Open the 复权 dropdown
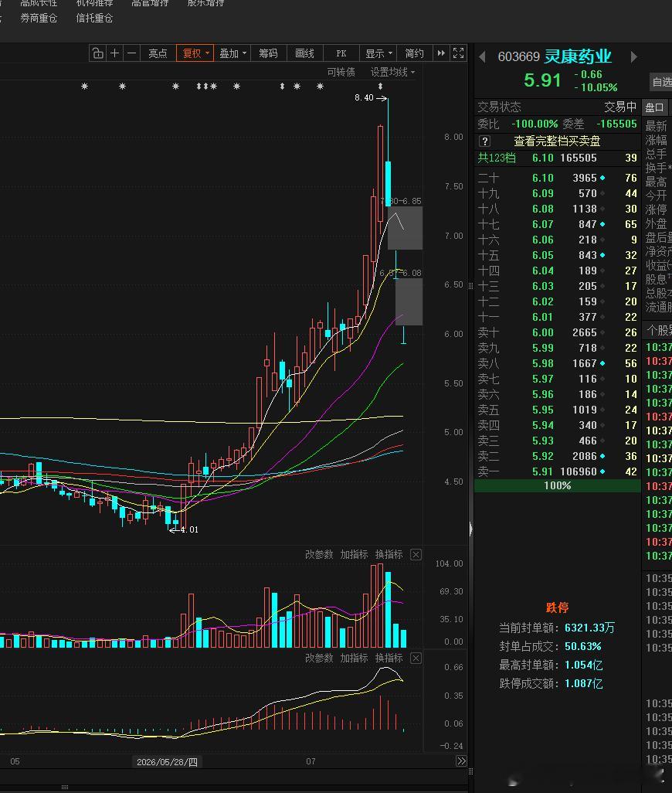The image size is (672, 793). click(195, 53)
